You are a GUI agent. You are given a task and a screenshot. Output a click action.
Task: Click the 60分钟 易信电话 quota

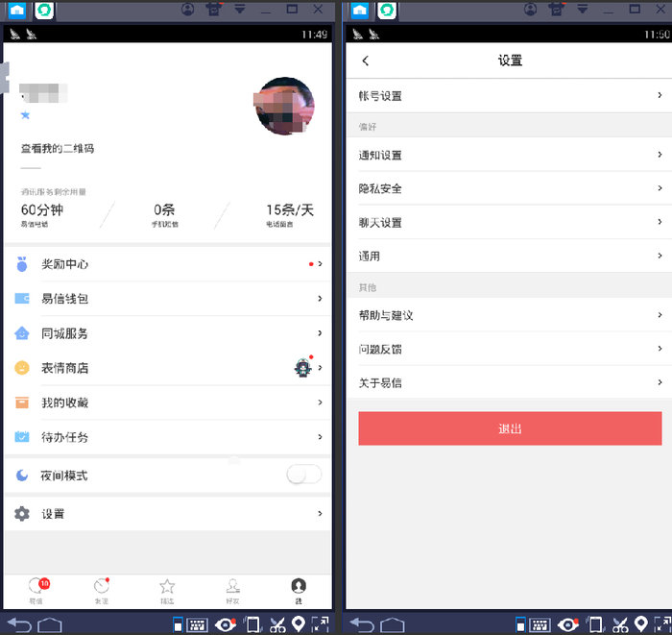pos(42,214)
